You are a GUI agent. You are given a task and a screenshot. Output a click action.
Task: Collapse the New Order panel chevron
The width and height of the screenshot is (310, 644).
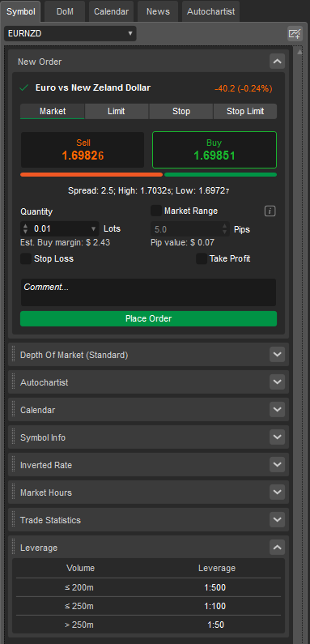click(277, 62)
